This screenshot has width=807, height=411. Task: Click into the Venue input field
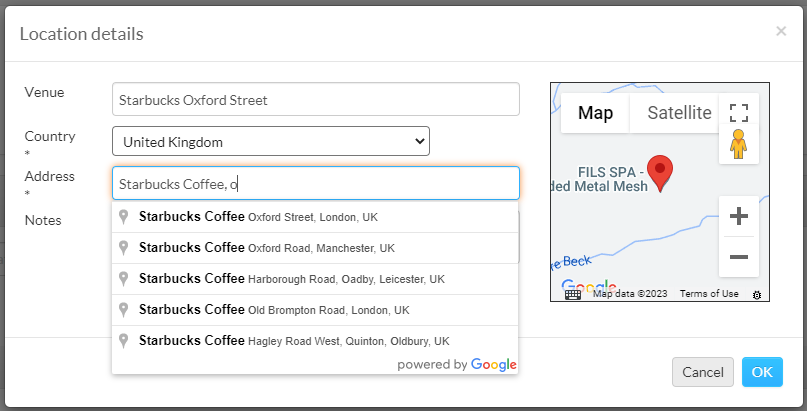[315, 99]
